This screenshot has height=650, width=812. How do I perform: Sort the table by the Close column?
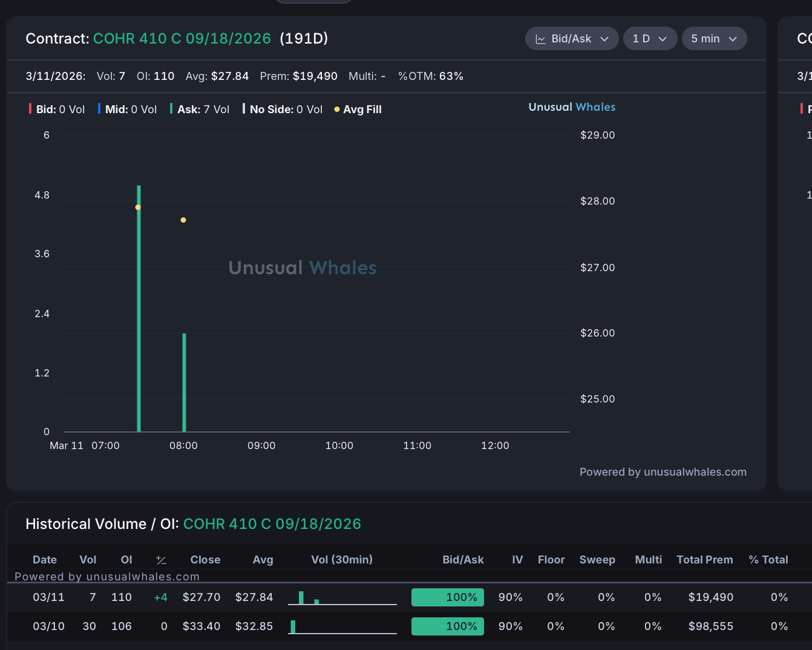(205, 560)
